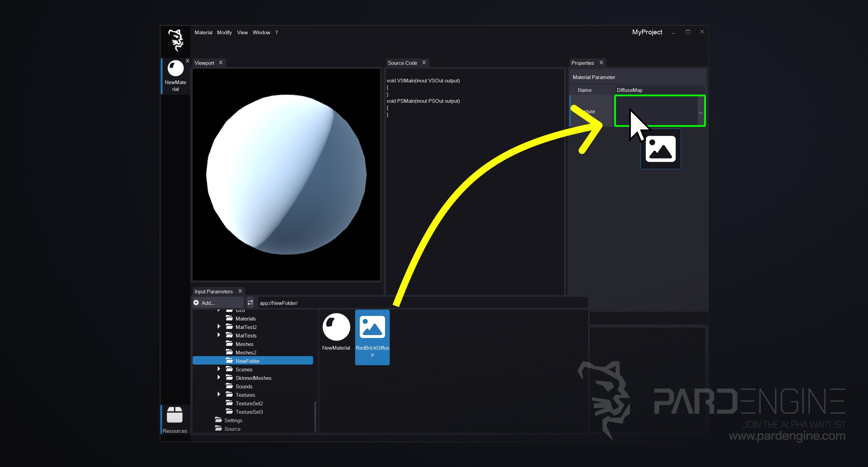Expand the SkinnedMeshes folder
The height and width of the screenshot is (467, 868).
[x=219, y=377]
